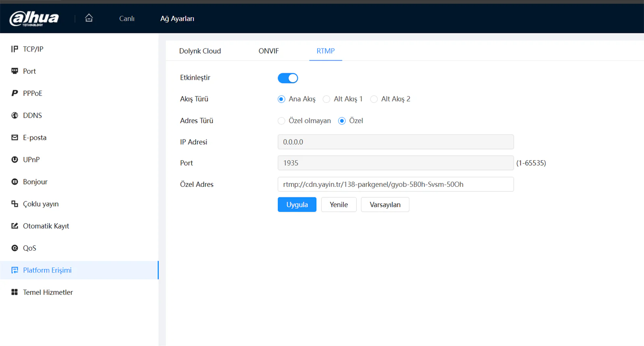
Task: Select Alt Akış 1 radio button
Action: click(x=326, y=99)
